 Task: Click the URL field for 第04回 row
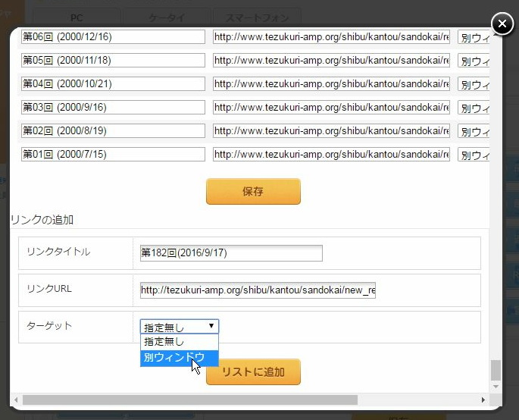tap(331, 84)
